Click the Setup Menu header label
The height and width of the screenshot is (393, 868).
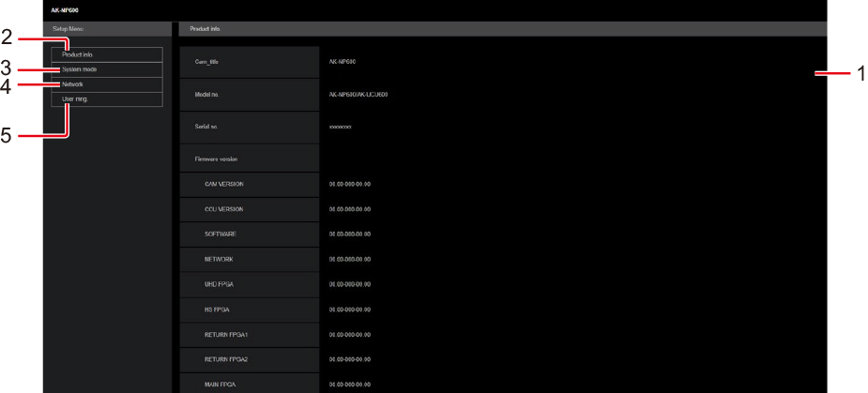coord(69,27)
